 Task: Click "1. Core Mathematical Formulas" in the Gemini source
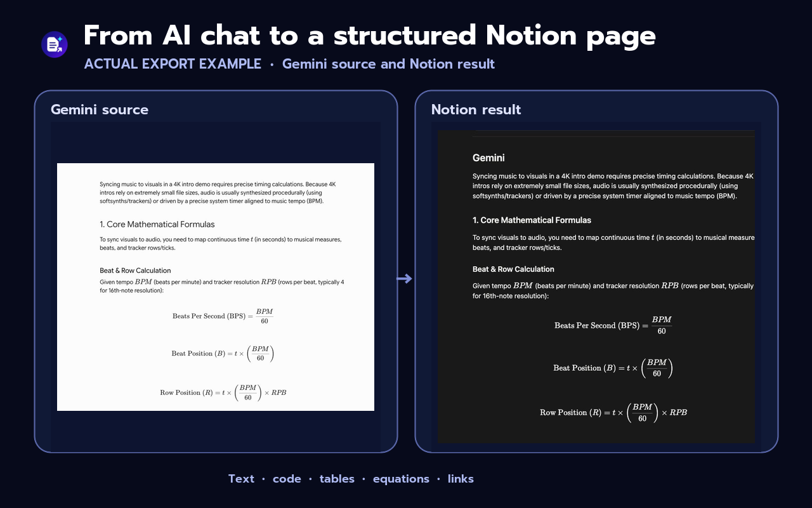pos(157,224)
